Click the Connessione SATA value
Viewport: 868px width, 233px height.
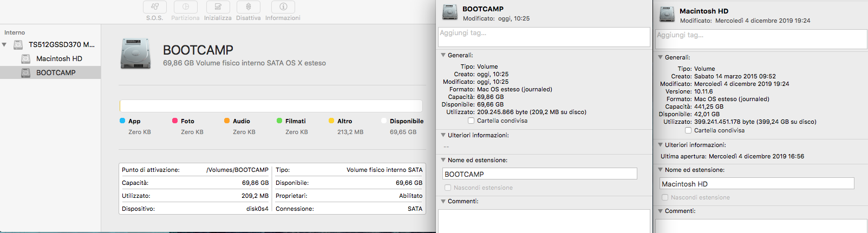tap(415, 209)
